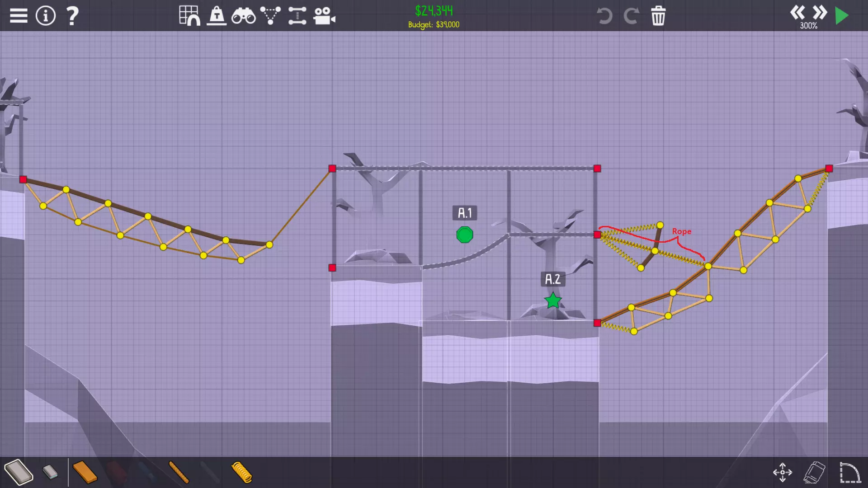Undo the last bridge edit
This screenshot has width=868, height=488.
click(x=604, y=16)
